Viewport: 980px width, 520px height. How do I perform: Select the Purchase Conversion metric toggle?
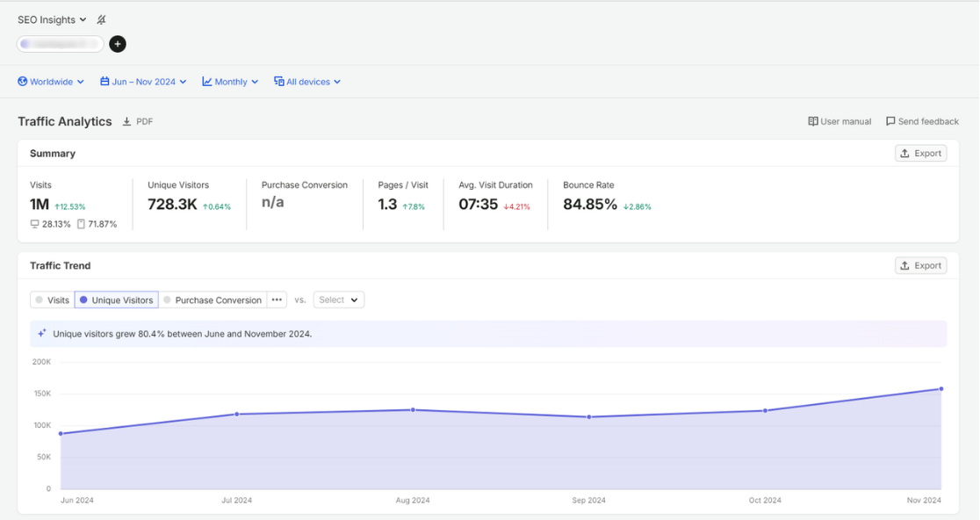pos(213,300)
